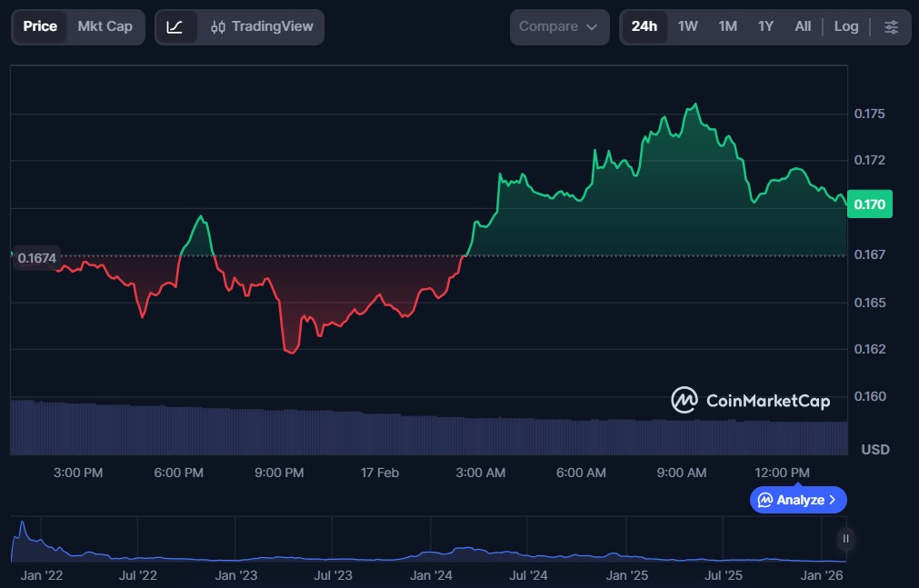Select All time range

pos(803,26)
